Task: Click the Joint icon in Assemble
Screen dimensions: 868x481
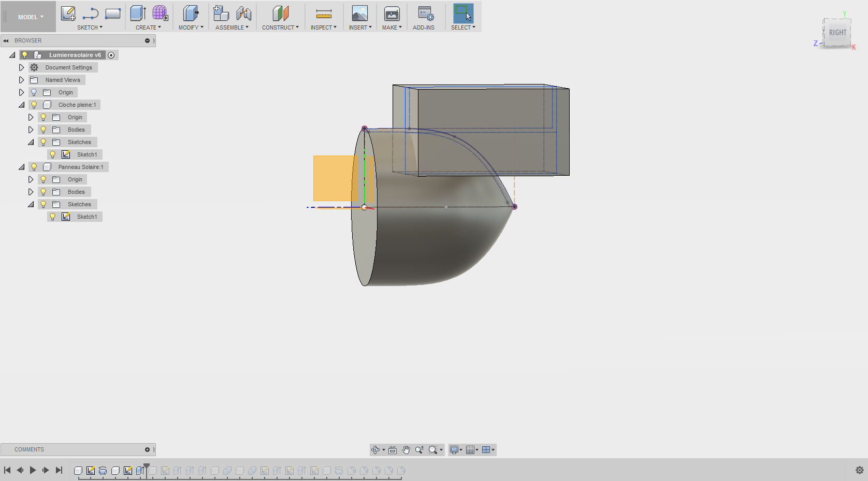Action: pos(243,13)
